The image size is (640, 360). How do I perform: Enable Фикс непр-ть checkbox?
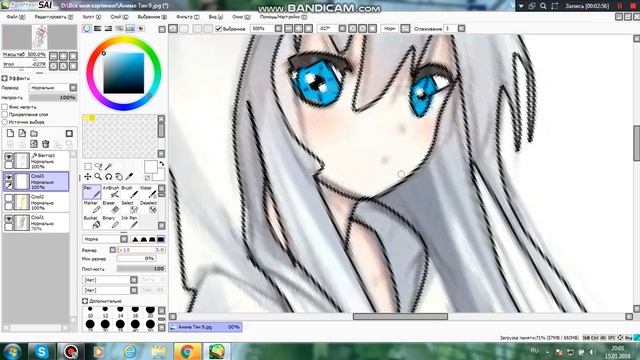point(5,107)
